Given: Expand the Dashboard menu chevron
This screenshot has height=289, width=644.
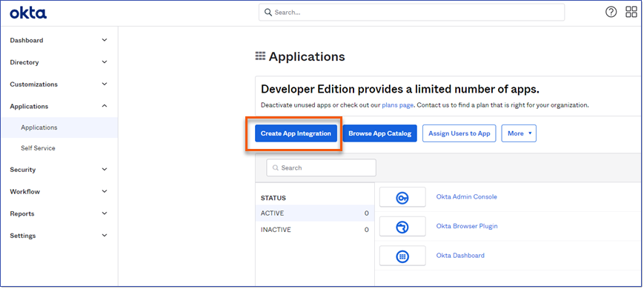Looking at the screenshot, I should tap(104, 40).
